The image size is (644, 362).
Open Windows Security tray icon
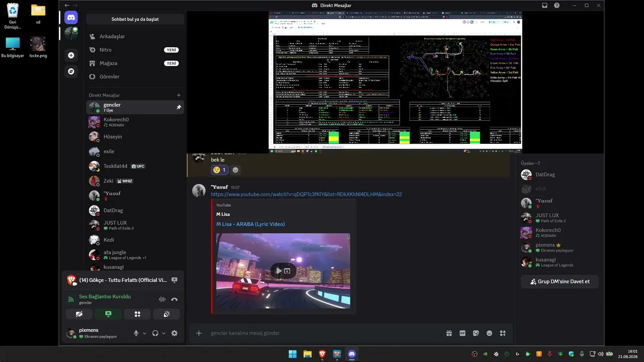[x=571, y=354]
